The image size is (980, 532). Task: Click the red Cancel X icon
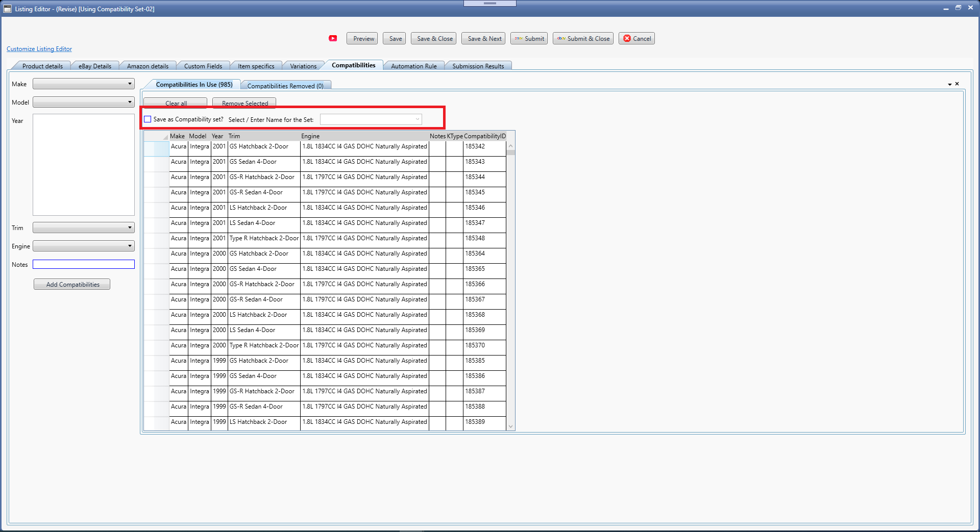point(627,38)
